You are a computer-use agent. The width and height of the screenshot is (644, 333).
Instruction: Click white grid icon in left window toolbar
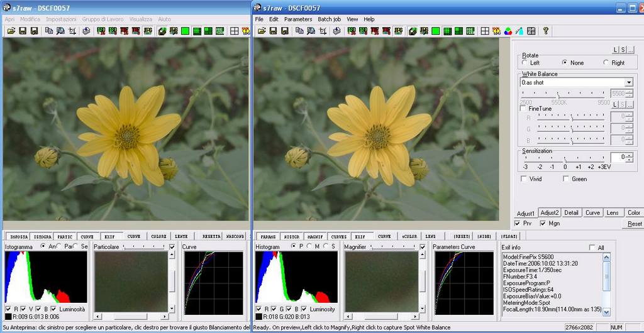235,31
